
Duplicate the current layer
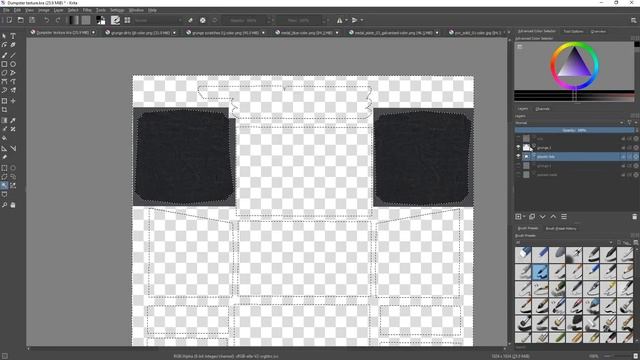[532, 217]
